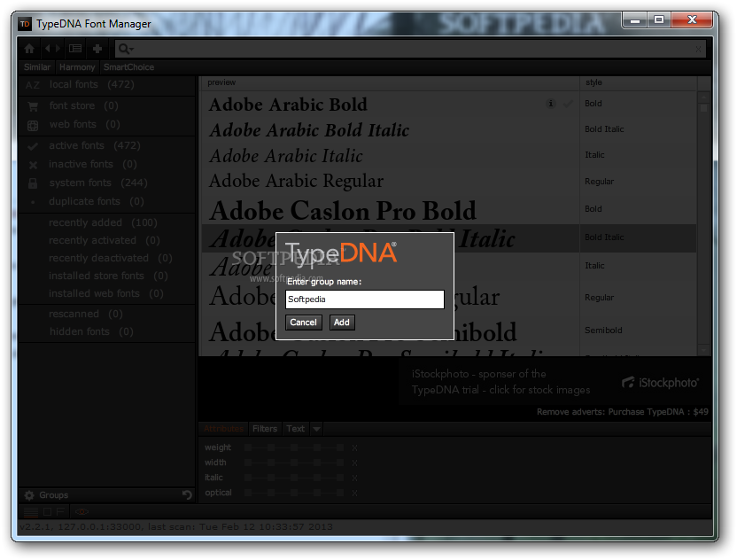This screenshot has height=560, width=737.
Task: Open the magnifier search options dropdown
Action: [126, 49]
